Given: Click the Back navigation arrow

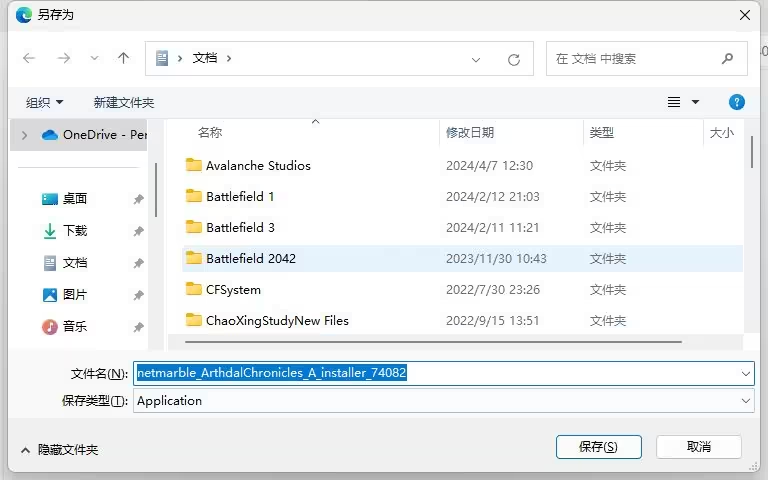Looking at the screenshot, I should tap(29, 58).
